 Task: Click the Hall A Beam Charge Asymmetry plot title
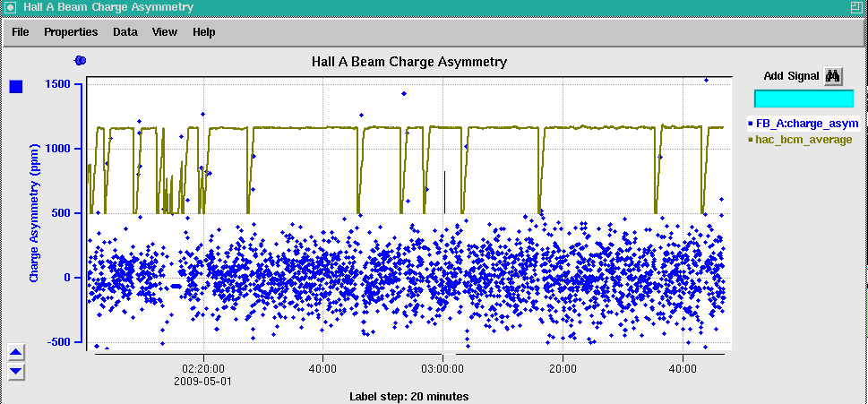409,62
